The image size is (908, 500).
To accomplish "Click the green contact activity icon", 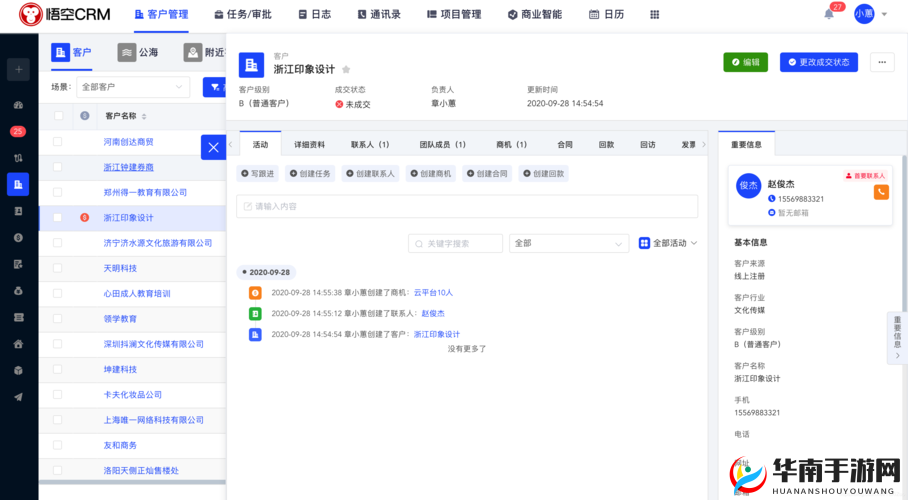I will pyautogui.click(x=255, y=313).
